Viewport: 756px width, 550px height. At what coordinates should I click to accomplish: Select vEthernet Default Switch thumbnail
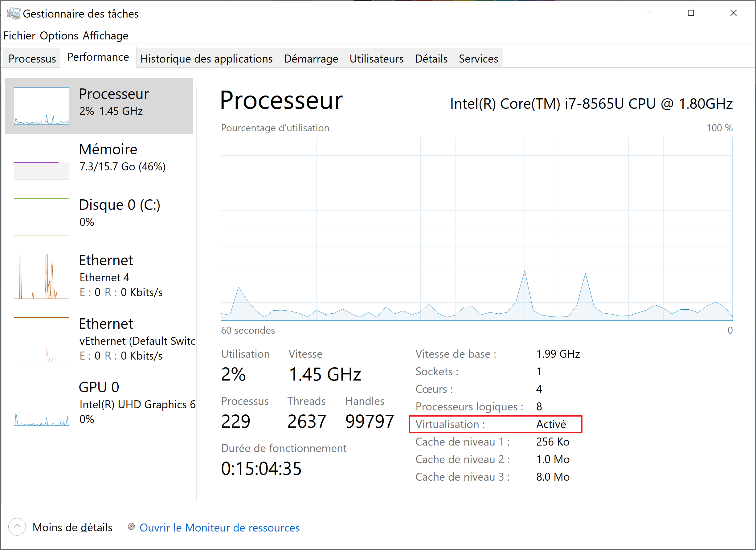42,339
